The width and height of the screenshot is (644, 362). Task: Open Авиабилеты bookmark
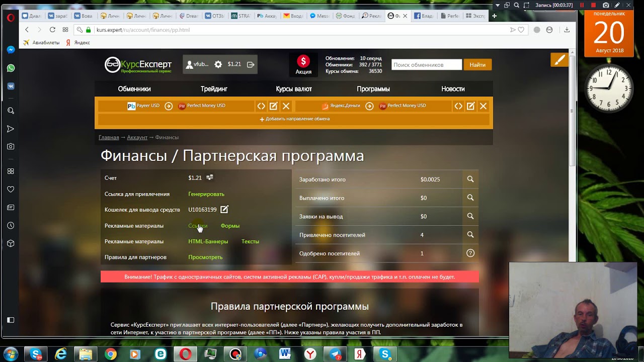[x=41, y=43]
